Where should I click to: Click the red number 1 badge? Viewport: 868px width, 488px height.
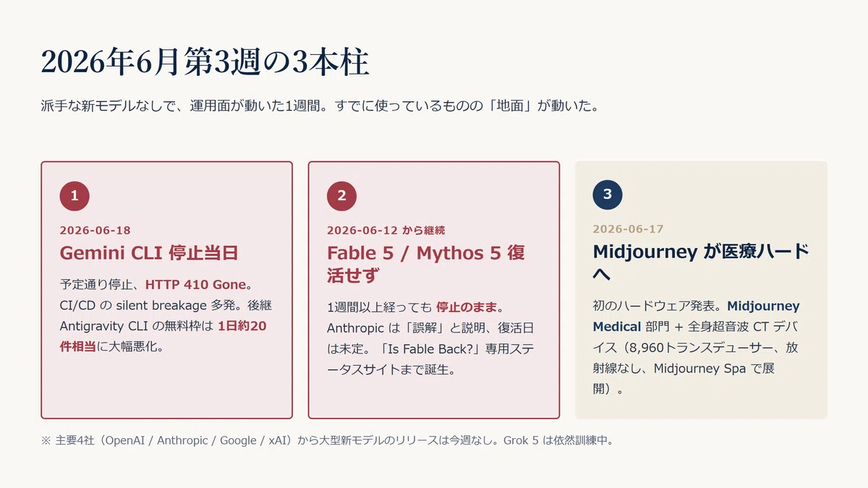tap(75, 195)
